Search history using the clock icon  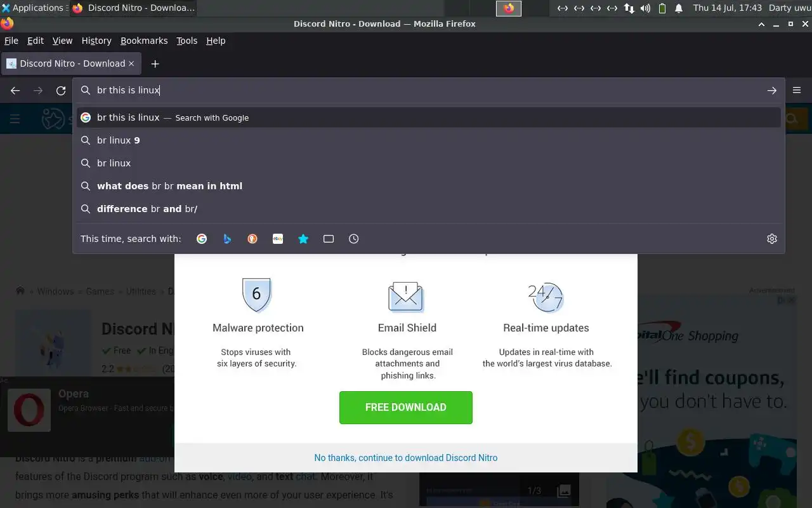click(354, 239)
